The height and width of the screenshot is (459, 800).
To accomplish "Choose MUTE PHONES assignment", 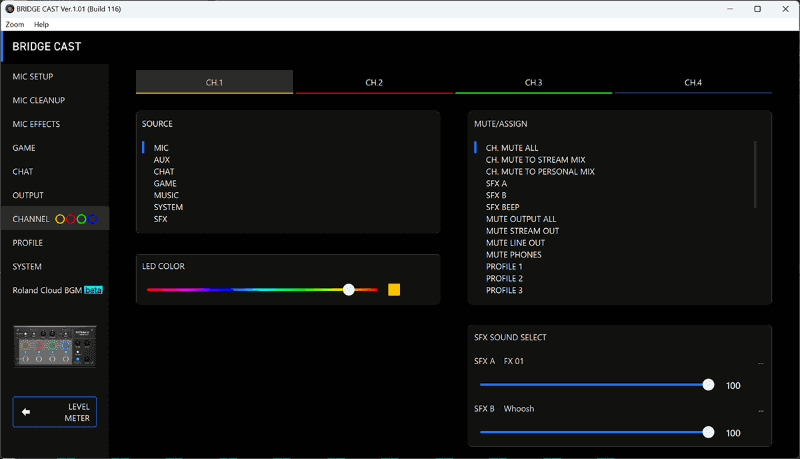I will coord(514,254).
